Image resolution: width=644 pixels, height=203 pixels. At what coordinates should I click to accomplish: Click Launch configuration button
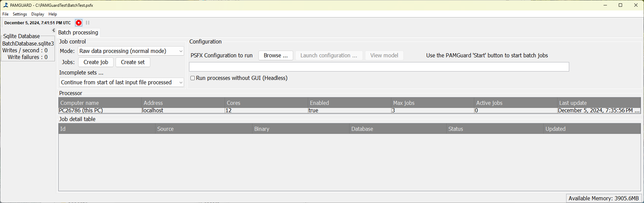329,55
